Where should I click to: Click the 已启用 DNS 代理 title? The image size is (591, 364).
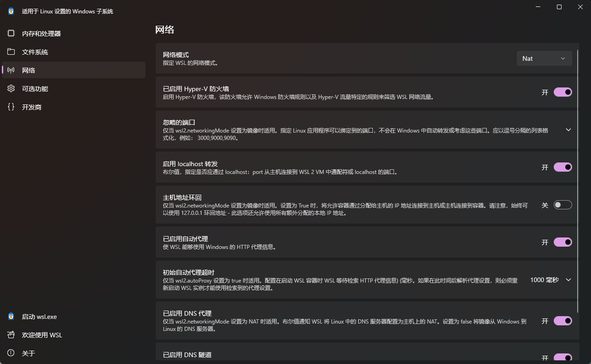click(x=187, y=313)
